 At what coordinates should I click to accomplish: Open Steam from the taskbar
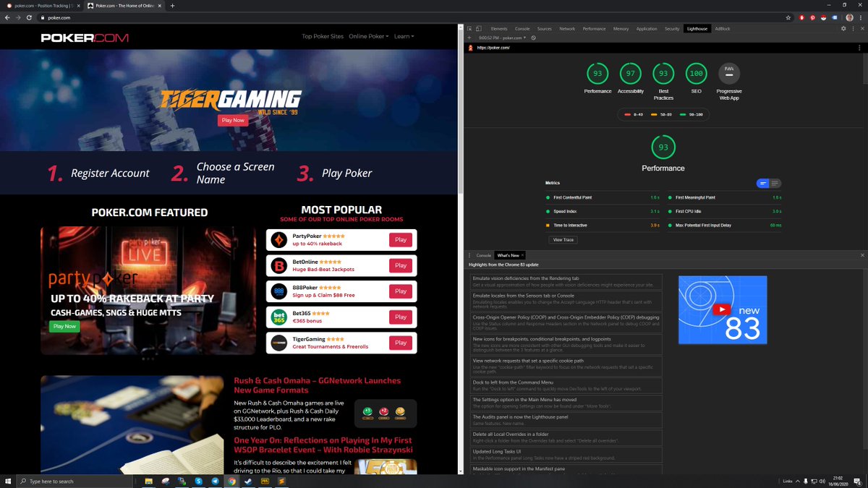pyautogui.click(x=249, y=481)
